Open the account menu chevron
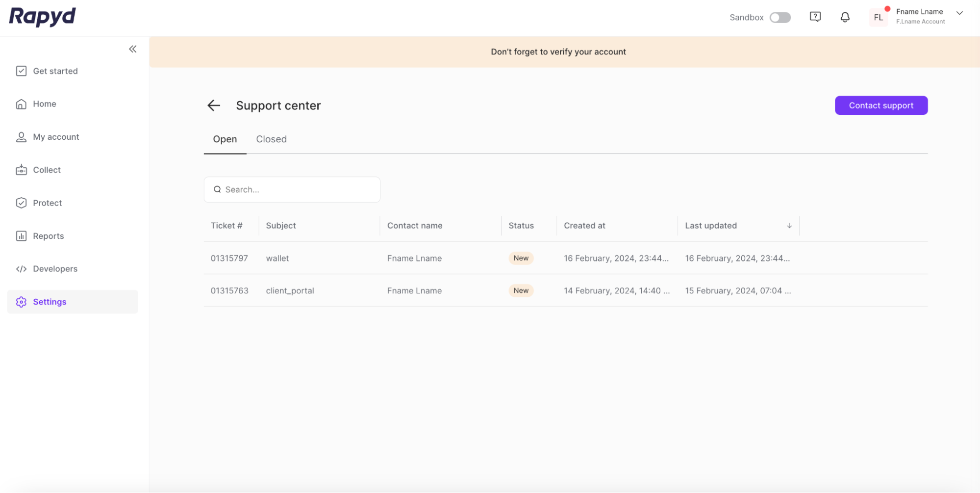The height and width of the screenshot is (493, 980). click(959, 13)
